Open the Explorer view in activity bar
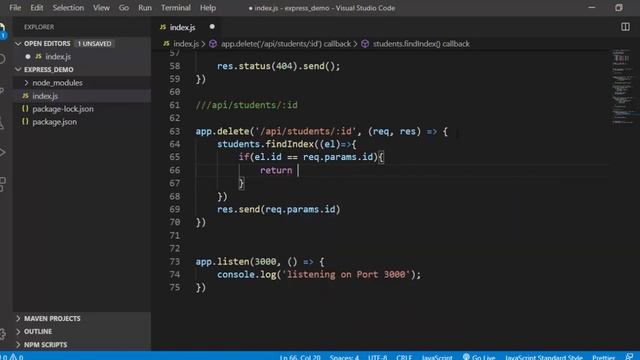Viewport: 640px width, 360px height. click(2, 29)
